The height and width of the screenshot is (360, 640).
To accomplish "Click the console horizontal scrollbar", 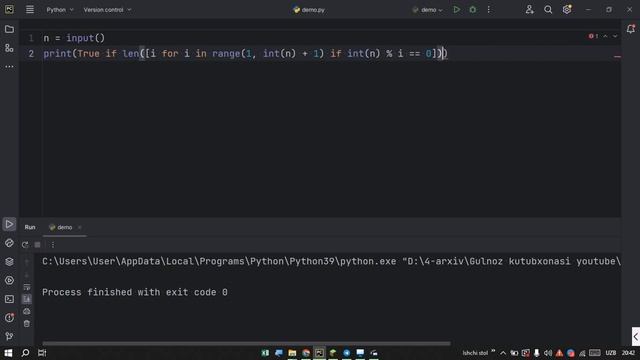I will pos(246,343).
